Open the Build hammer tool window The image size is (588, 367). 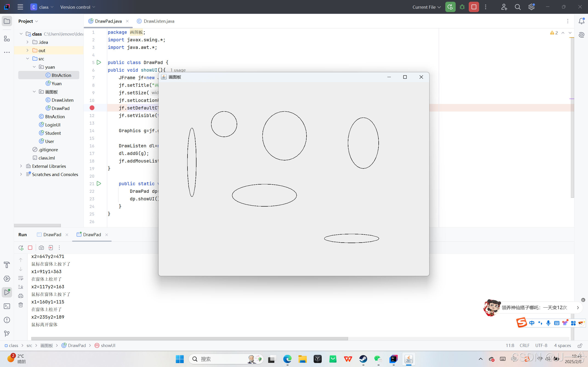tap(7, 265)
